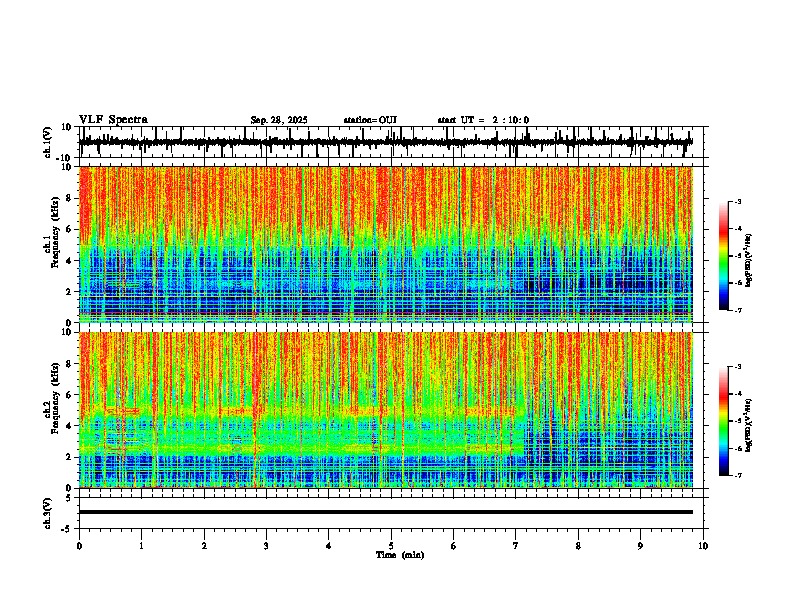
Task: Click the ch.1(V) waveform axis label
Action: coord(47,142)
